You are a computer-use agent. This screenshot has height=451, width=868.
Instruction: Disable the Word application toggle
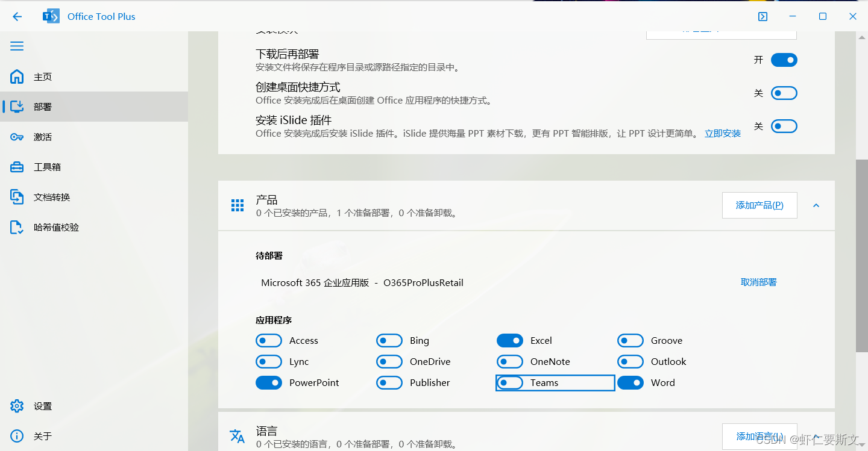pos(631,383)
